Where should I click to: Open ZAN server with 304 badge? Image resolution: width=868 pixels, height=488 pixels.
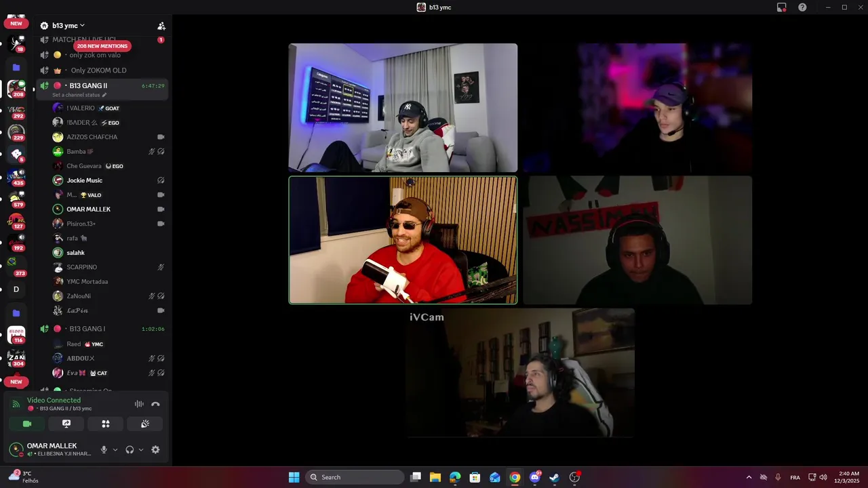tap(16, 357)
